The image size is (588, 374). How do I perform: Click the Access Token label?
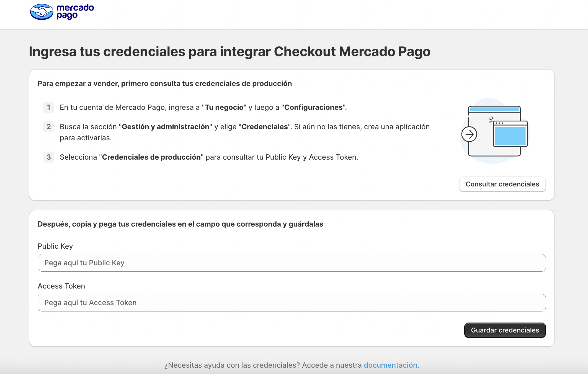tap(61, 286)
